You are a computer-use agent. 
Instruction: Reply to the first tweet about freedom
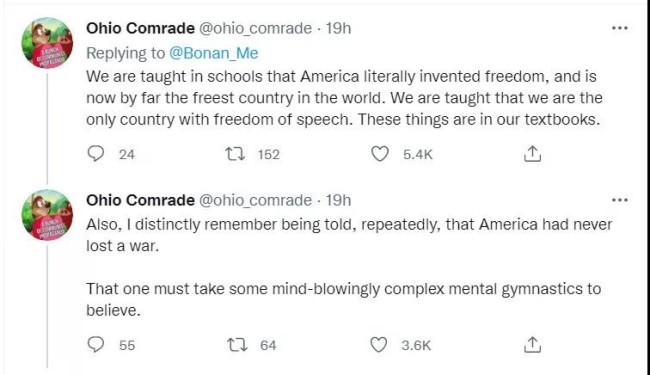(96, 154)
